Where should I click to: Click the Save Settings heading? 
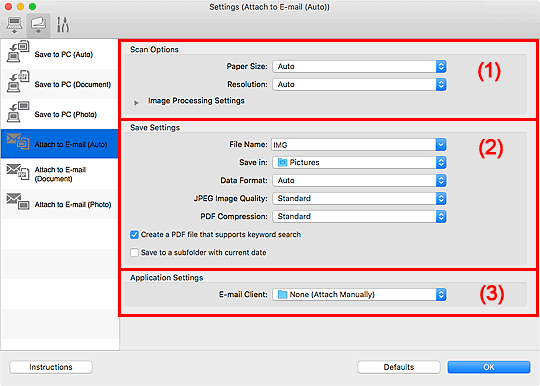155,128
